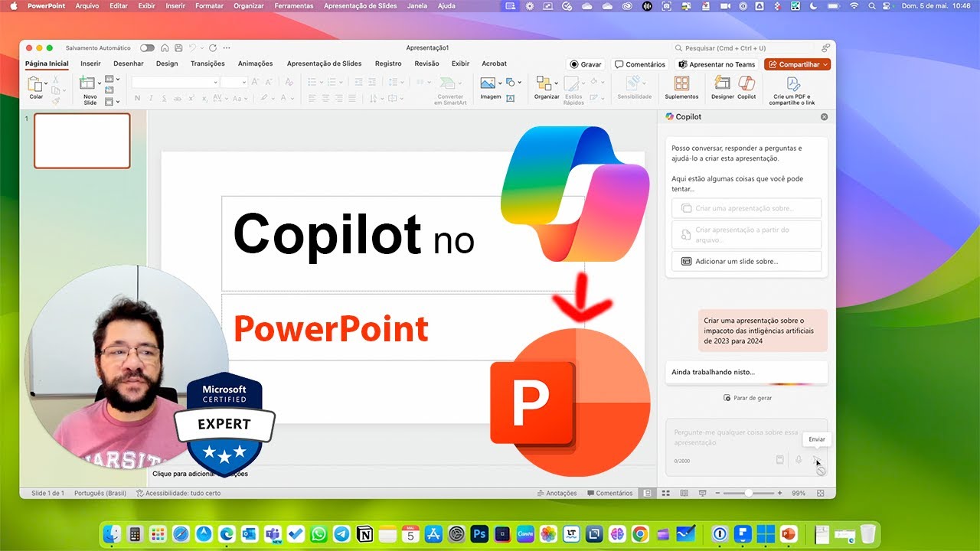Expand the font name dropdown
980x551 pixels.
[x=214, y=82]
